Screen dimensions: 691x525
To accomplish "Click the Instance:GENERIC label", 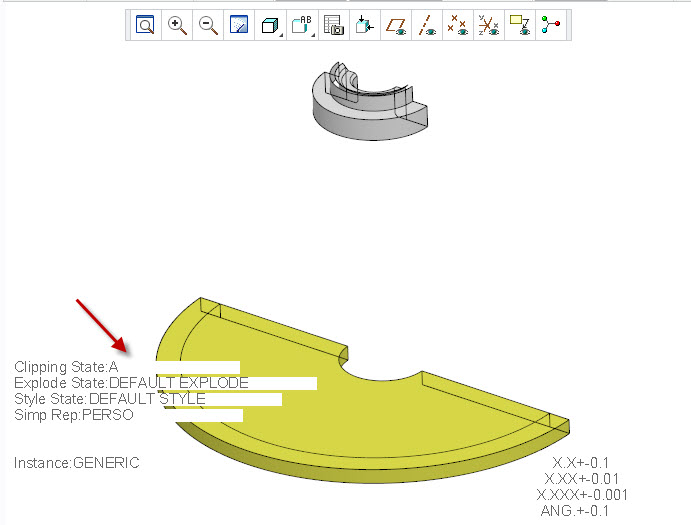I will (76, 463).
